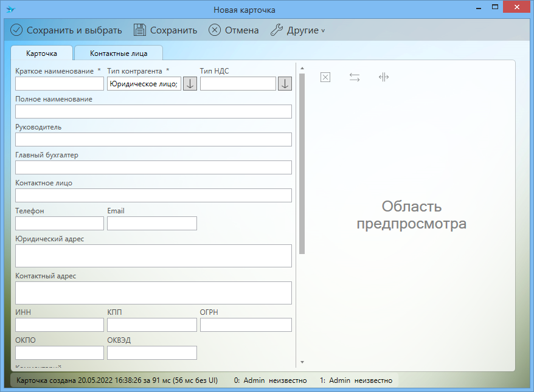
Task: Expand the Другие menu chevron
Action: coord(323,31)
